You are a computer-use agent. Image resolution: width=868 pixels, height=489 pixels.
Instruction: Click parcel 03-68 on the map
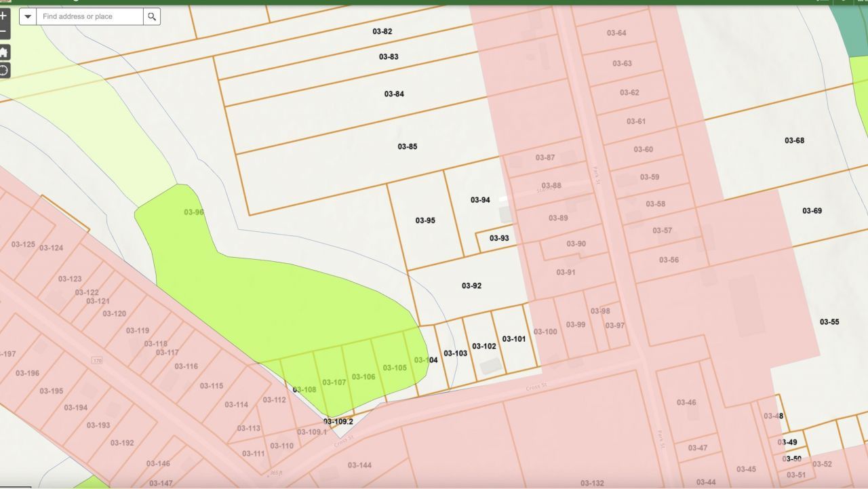tap(794, 140)
